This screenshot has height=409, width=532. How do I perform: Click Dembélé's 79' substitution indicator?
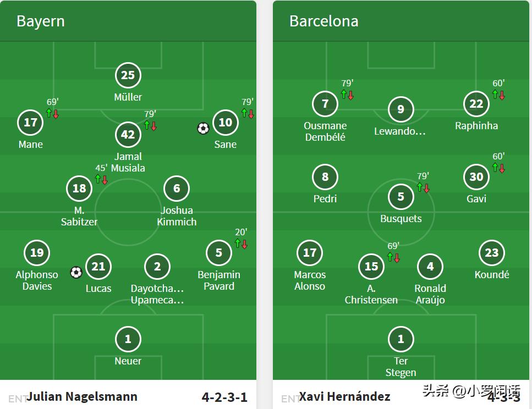(x=347, y=95)
